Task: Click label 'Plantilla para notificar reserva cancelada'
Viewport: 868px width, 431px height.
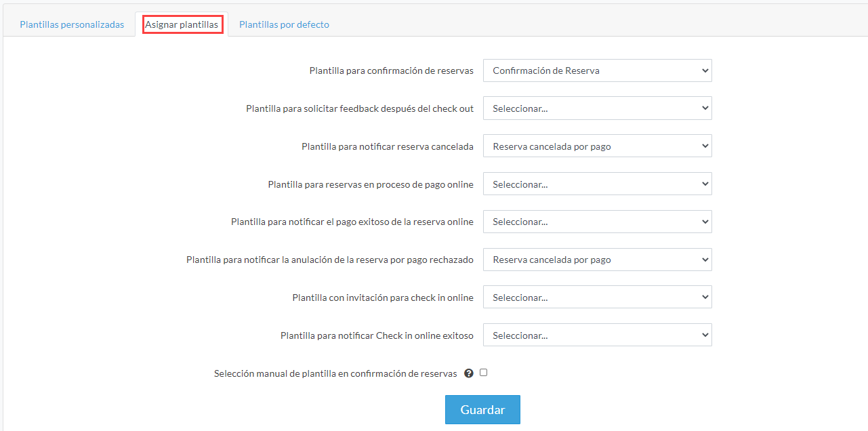Action: tap(388, 146)
